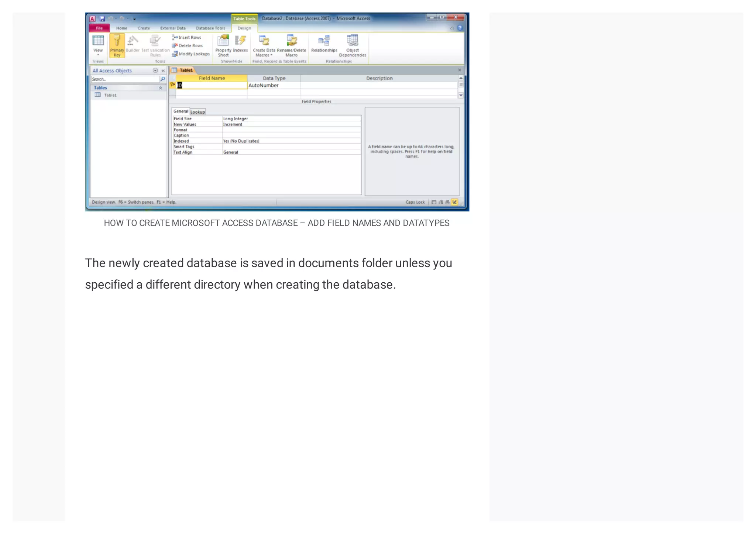This screenshot has width=756, height=534.
Task: Switch to the Lookup properties tab
Action: coord(197,112)
